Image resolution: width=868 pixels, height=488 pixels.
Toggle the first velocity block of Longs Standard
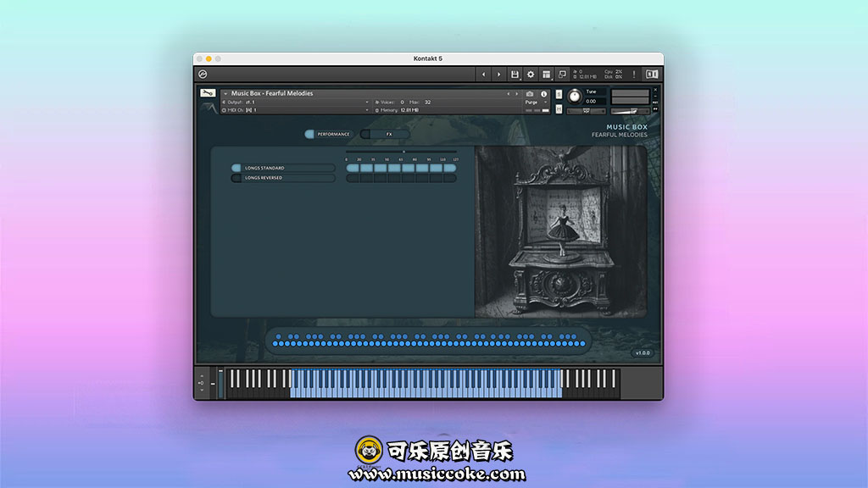click(x=353, y=168)
